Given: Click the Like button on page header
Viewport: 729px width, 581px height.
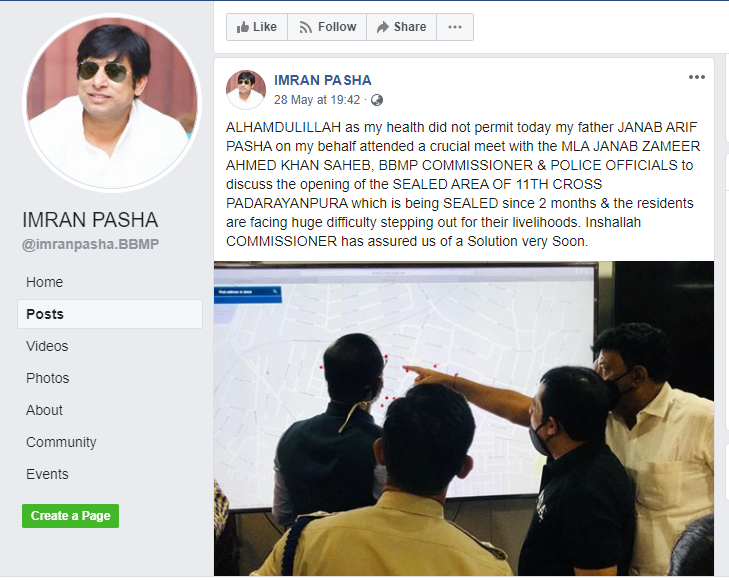Looking at the screenshot, I should pos(257,27).
